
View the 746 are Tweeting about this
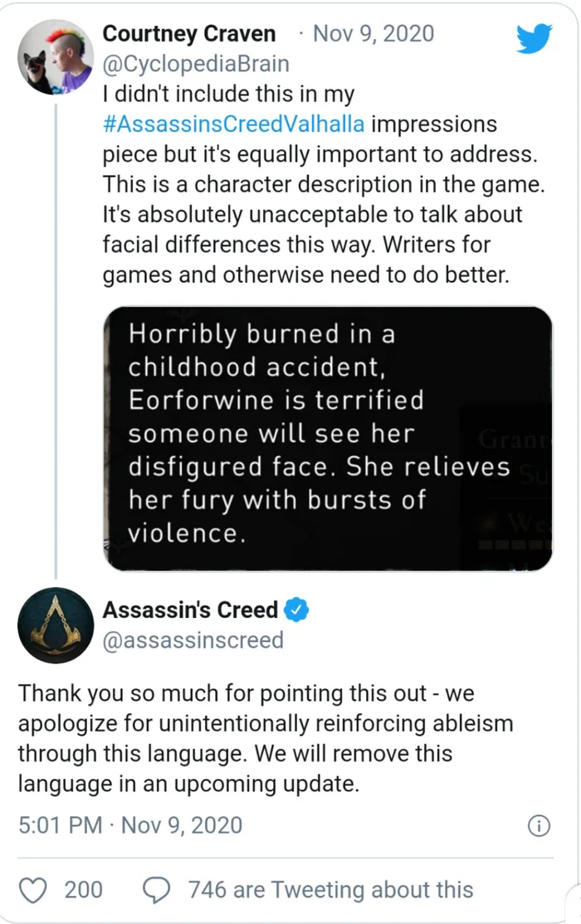pos(330,890)
